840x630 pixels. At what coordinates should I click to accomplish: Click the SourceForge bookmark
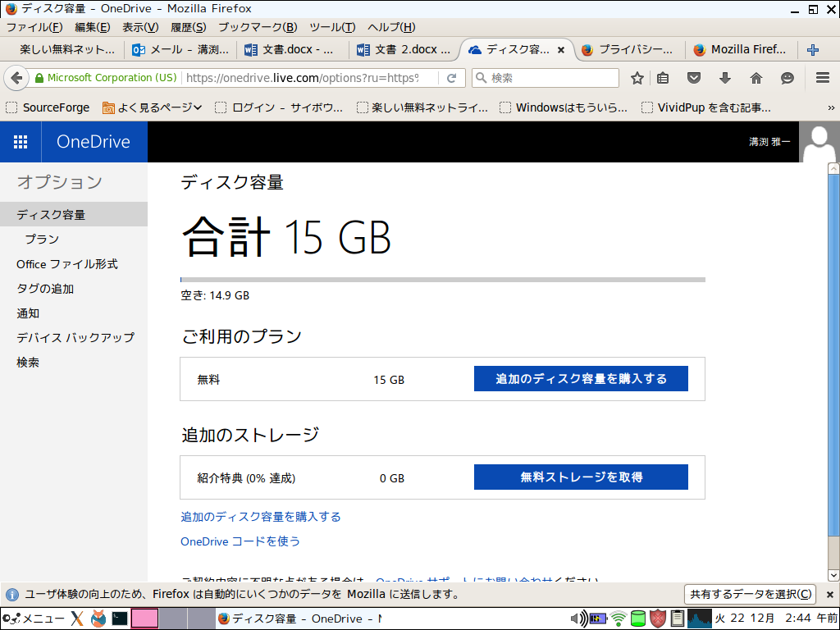48,107
